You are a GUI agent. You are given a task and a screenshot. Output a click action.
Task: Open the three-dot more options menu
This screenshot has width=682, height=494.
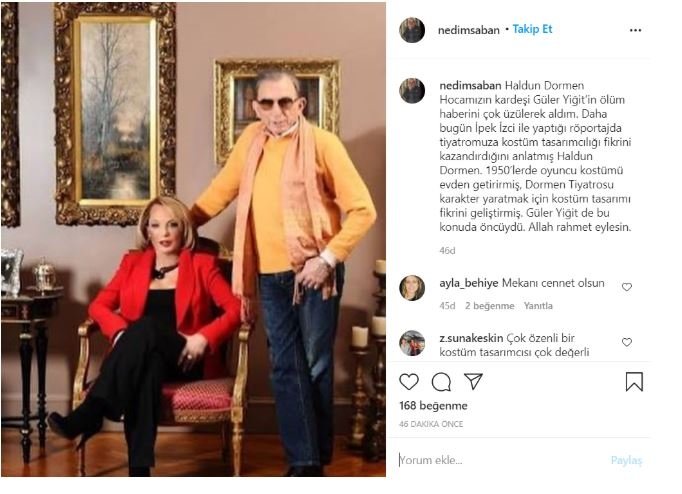(635, 30)
